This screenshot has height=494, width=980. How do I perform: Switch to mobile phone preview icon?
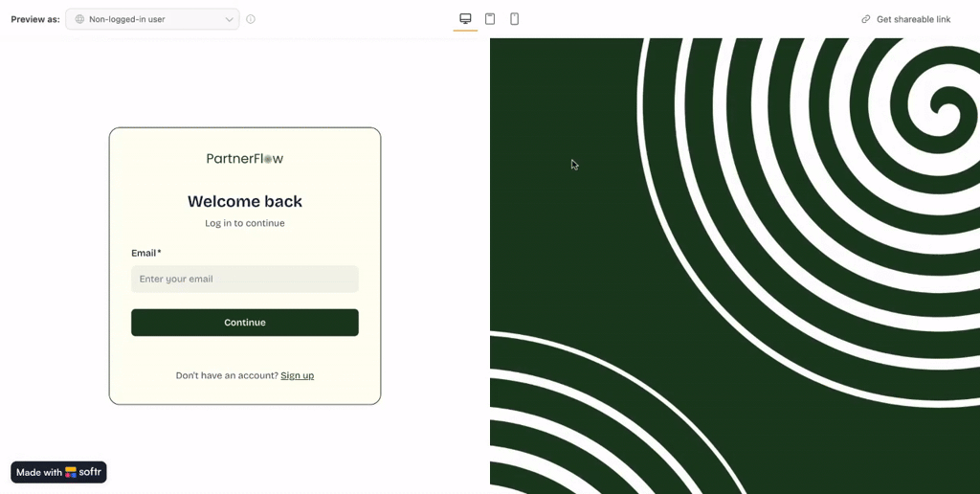click(514, 19)
